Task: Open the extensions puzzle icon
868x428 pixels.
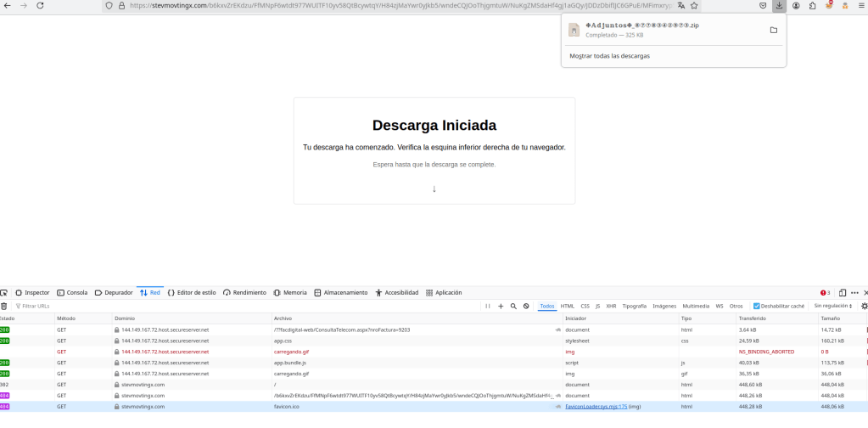Action: click(812, 5)
